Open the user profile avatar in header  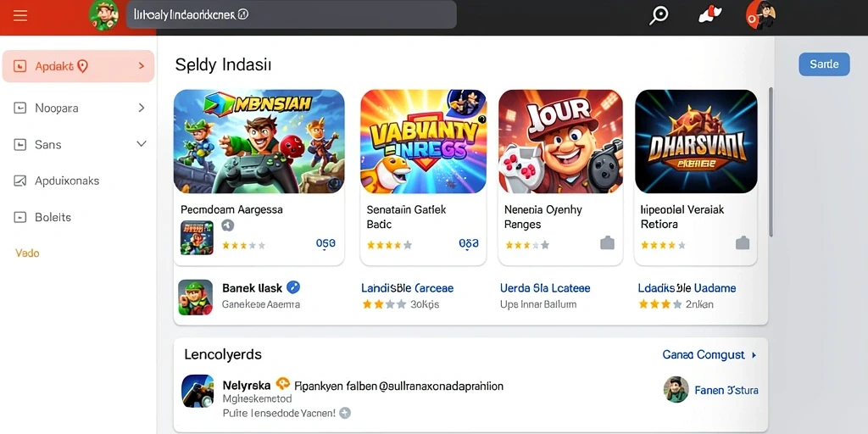click(x=760, y=15)
